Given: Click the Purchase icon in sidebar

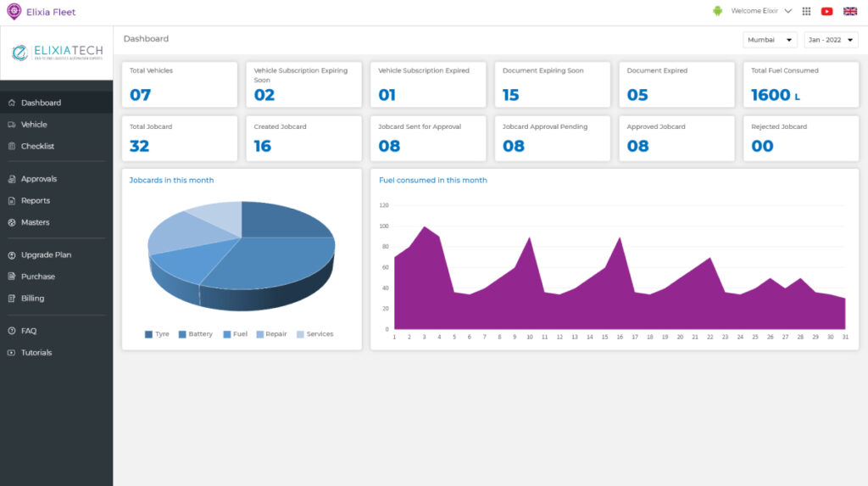Looking at the screenshot, I should click(x=12, y=277).
